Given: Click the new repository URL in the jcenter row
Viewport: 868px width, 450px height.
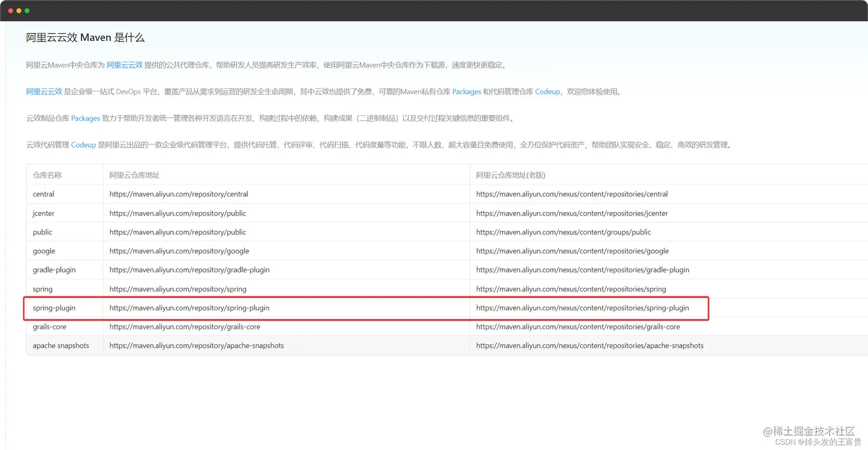Looking at the screenshot, I should [x=178, y=213].
